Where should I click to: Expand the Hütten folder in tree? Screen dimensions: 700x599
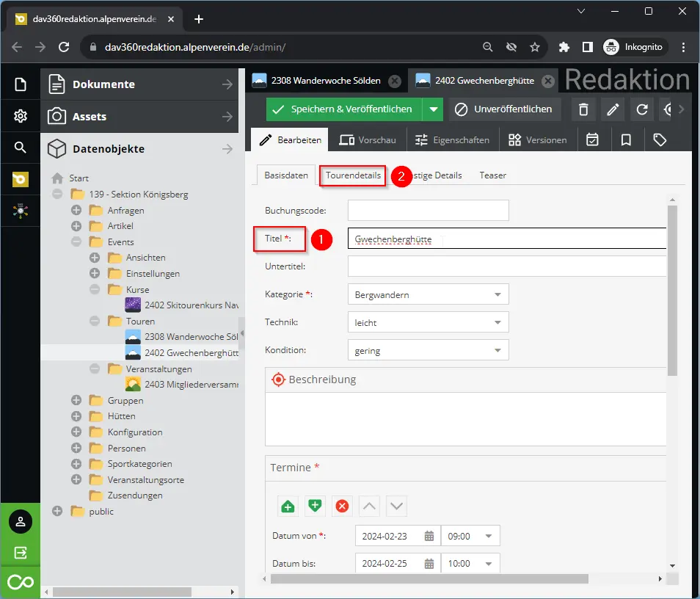pos(76,416)
